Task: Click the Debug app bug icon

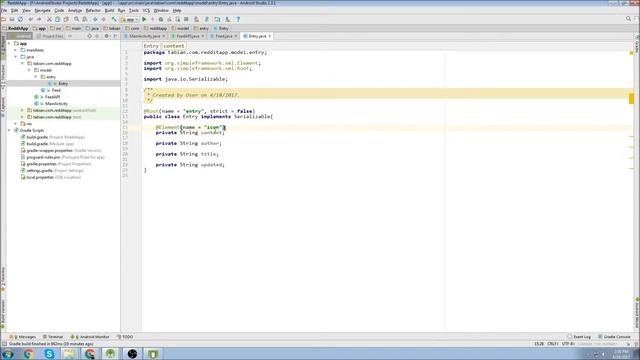Action: click(161, 19)
